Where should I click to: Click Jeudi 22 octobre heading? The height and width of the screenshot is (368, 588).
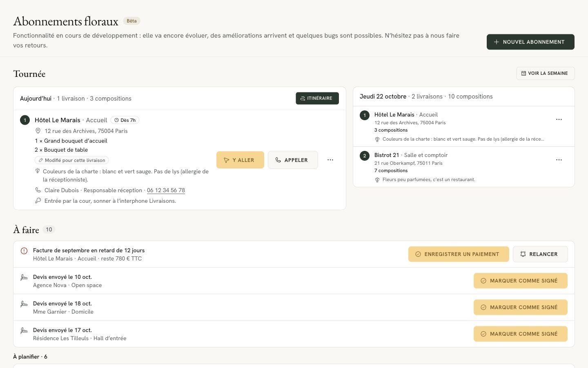click(383, 96)
